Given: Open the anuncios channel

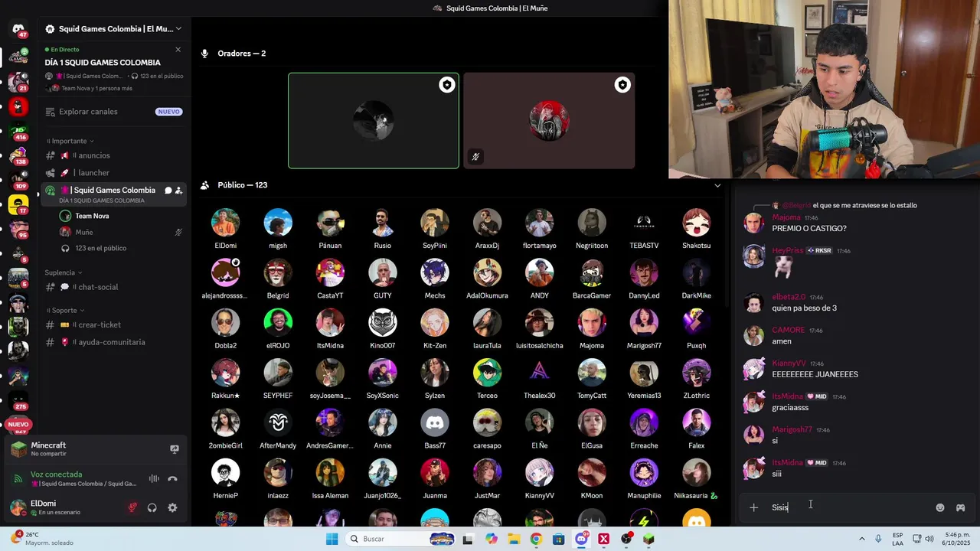Looking at the screenshot, I should tap(113, 155).
